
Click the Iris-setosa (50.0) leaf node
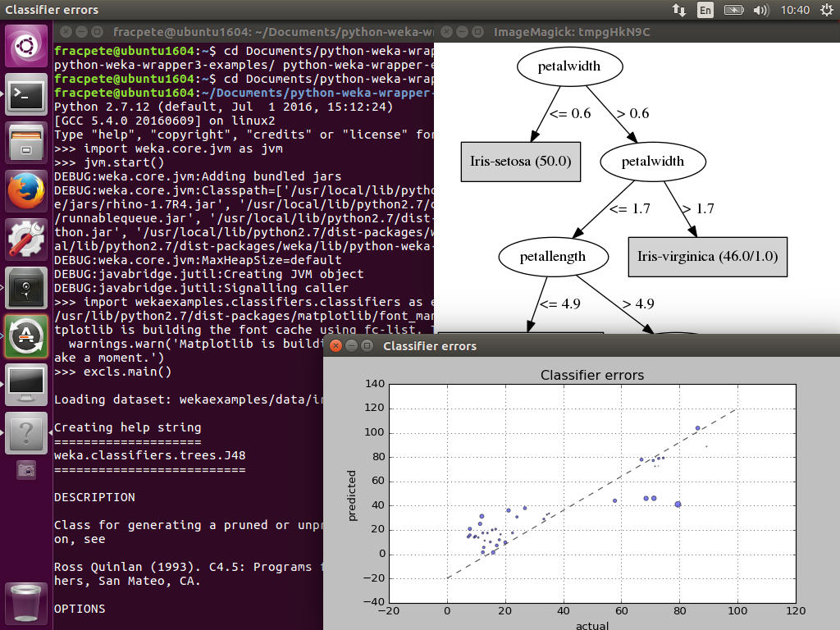point(521,162)
